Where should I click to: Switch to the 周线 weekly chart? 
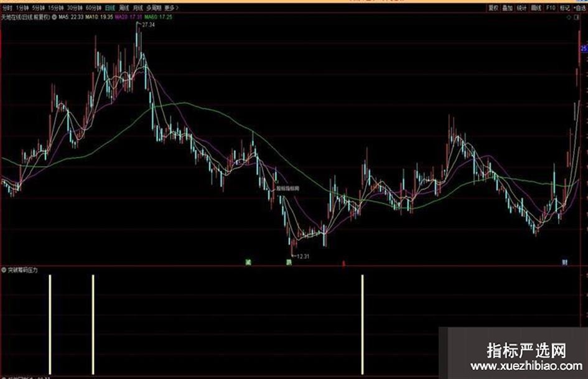click(124, 8)
